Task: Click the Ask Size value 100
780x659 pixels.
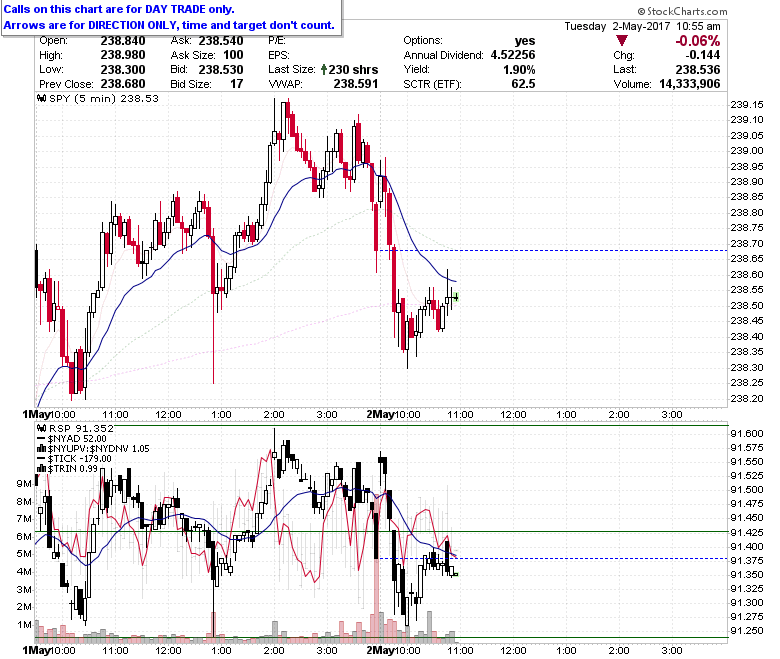Action: pyautogui.click(x=233, y=55)
